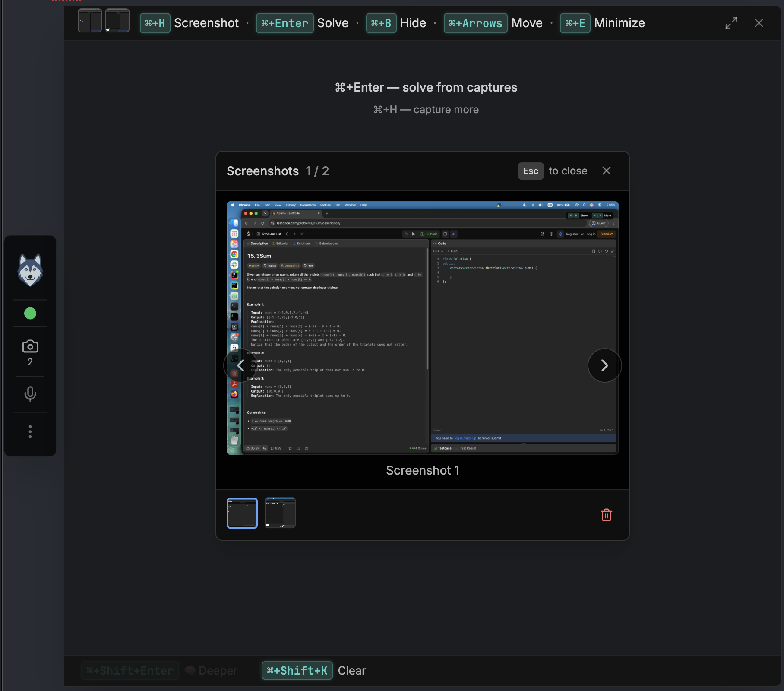Image resolution: width=784 pixels, height=691 pixels.
Task: Close the overlay with top-right X
Action: [x=759, y=23]
